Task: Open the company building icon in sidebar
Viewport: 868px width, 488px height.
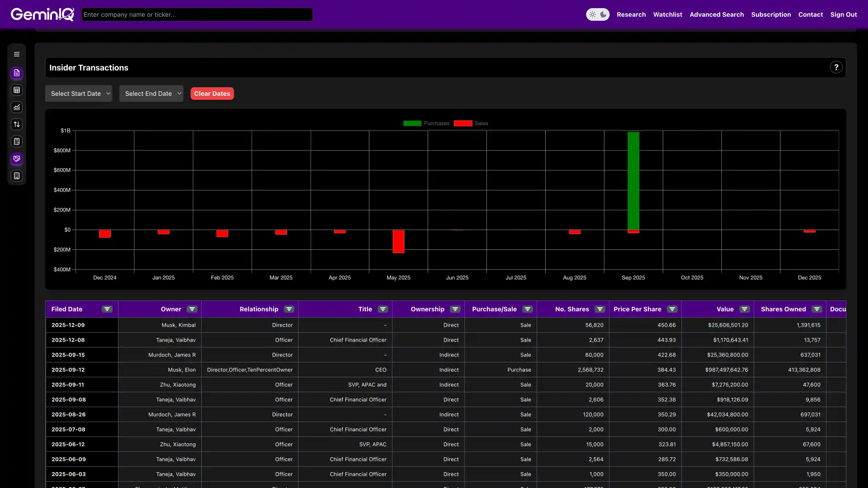Action: point(17,176)
